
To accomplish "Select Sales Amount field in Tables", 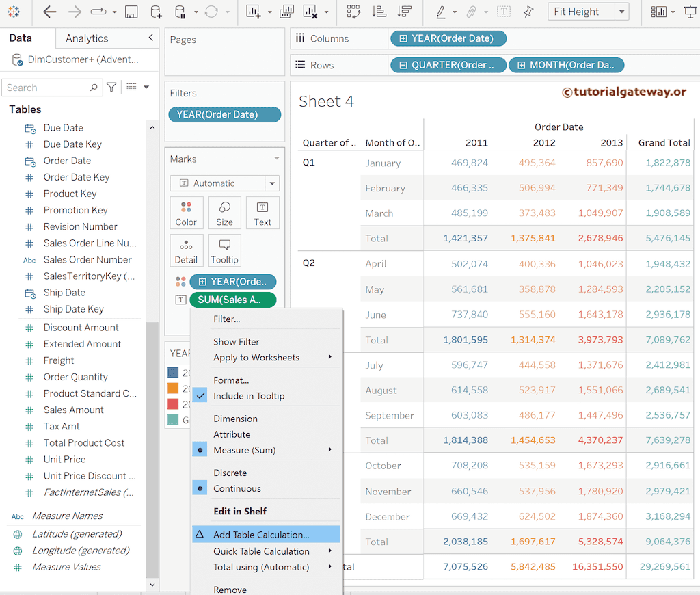I will (x=73, y=410).
